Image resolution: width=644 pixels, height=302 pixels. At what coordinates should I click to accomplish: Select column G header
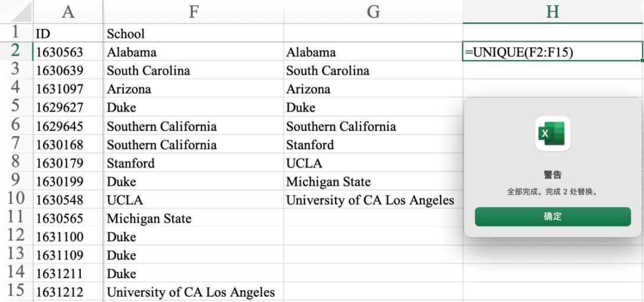373,11
